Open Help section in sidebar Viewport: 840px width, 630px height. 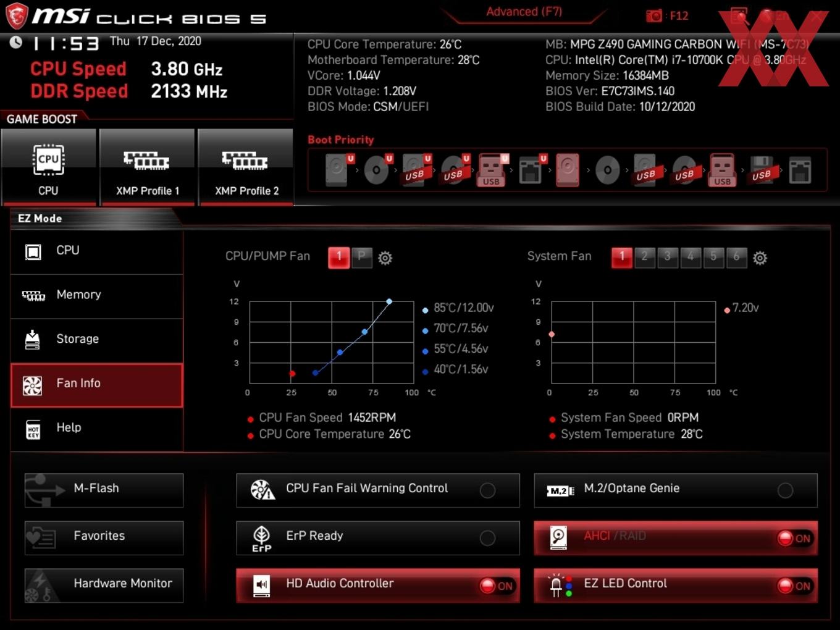pos(97,429)
